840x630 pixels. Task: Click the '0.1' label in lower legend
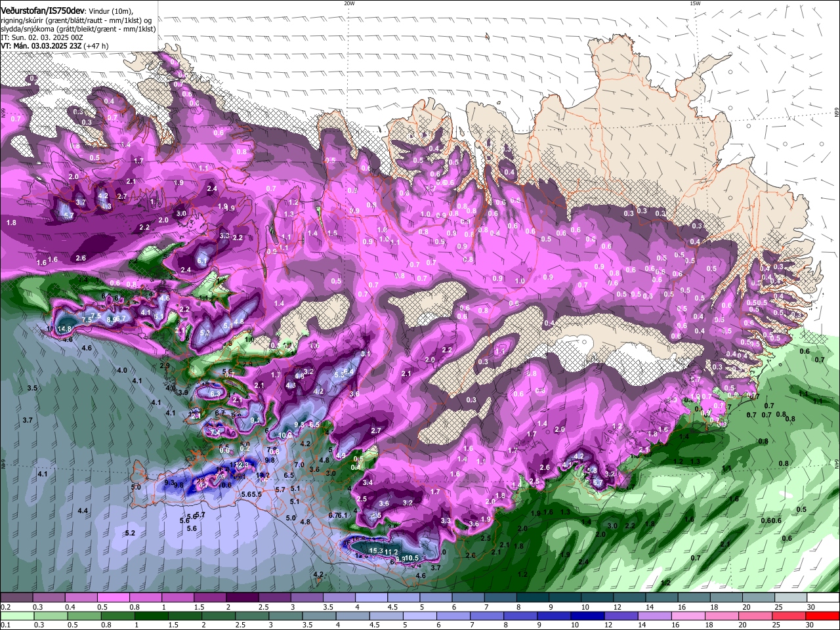pos(5,625)
